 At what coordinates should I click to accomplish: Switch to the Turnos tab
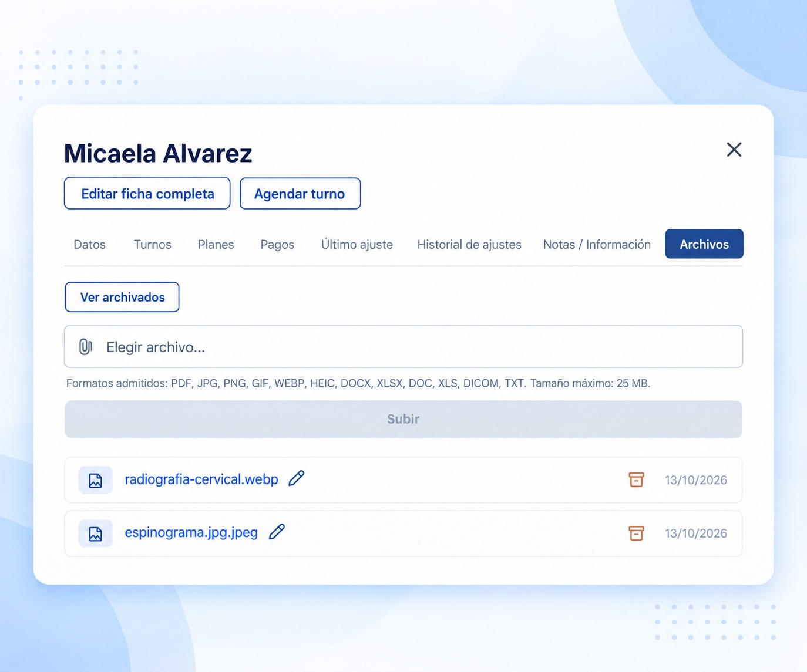click(153, 244)
